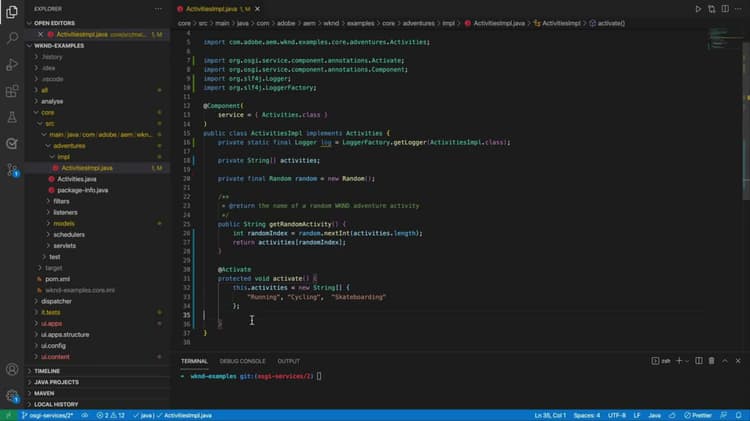Open terminal launch profile dropdown arrow
This screenshot has height=421, width=750.
[x=687, y=361]
